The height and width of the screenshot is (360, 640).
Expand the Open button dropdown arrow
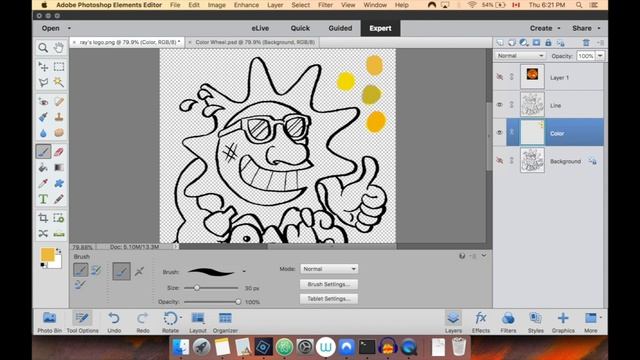click(69, 28)
